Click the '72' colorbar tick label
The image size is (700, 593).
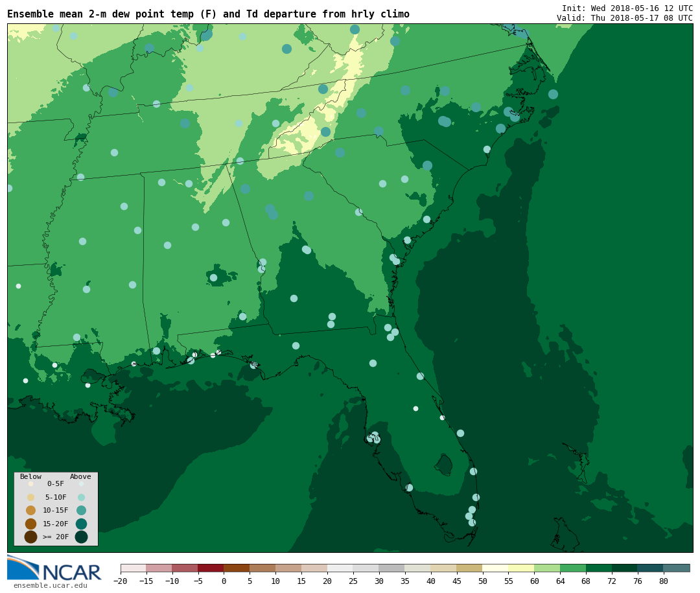click(x=612, y=581)
